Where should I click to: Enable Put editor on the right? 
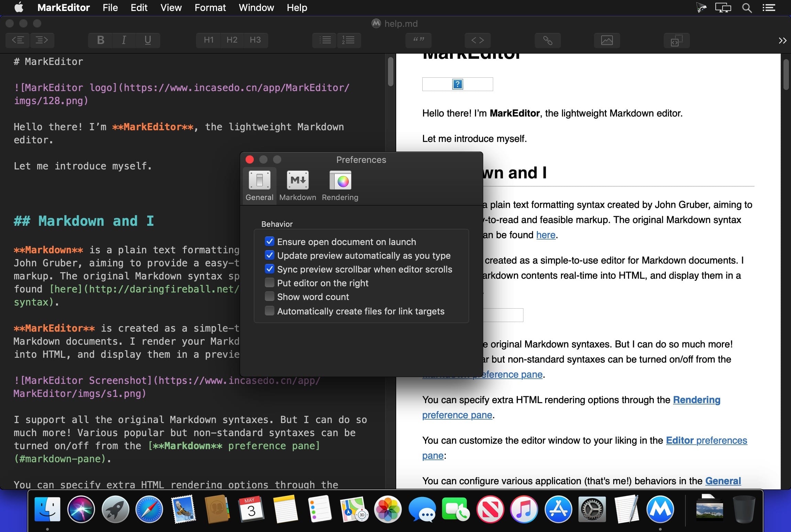270,282
